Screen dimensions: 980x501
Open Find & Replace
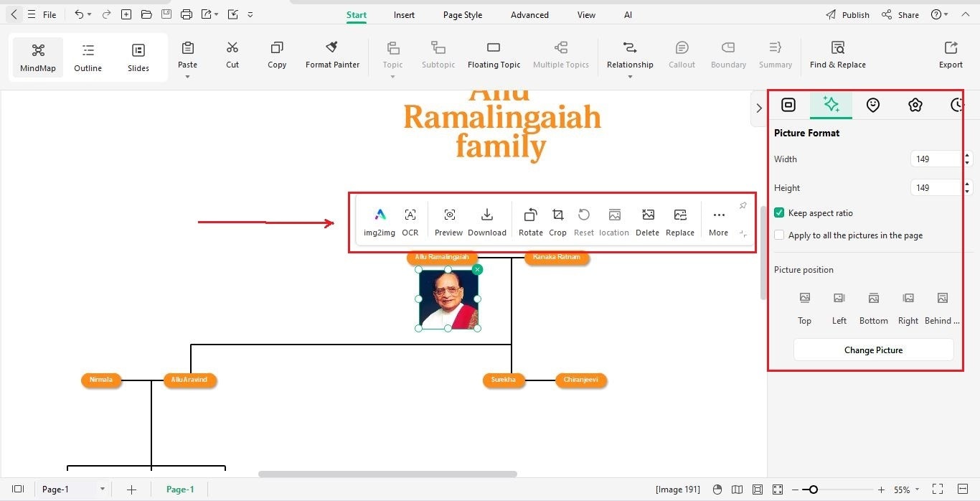tap(837, 55)
